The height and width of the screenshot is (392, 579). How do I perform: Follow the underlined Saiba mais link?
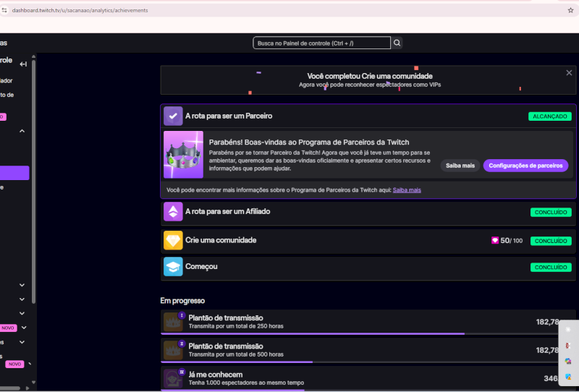click(x=407, y=190)
